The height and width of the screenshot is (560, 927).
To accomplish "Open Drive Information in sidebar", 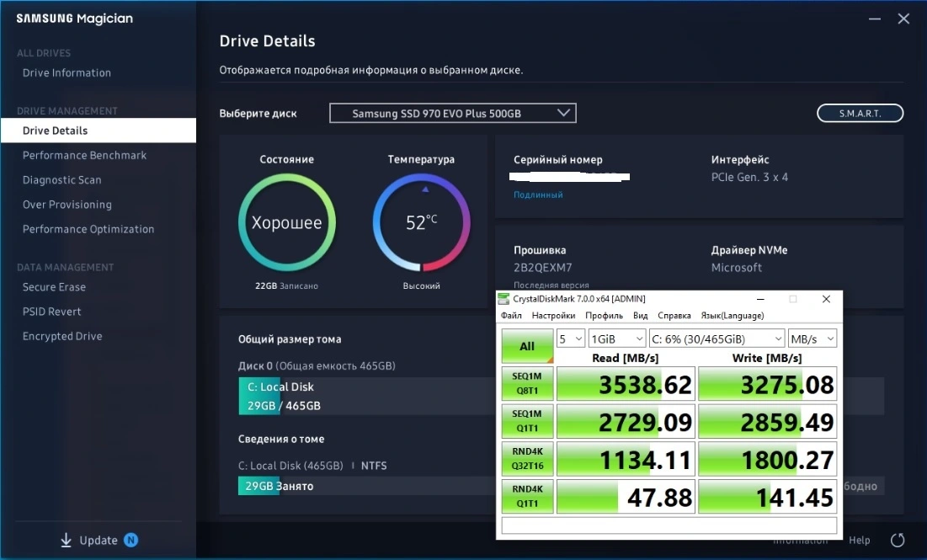I will point(67,72).
